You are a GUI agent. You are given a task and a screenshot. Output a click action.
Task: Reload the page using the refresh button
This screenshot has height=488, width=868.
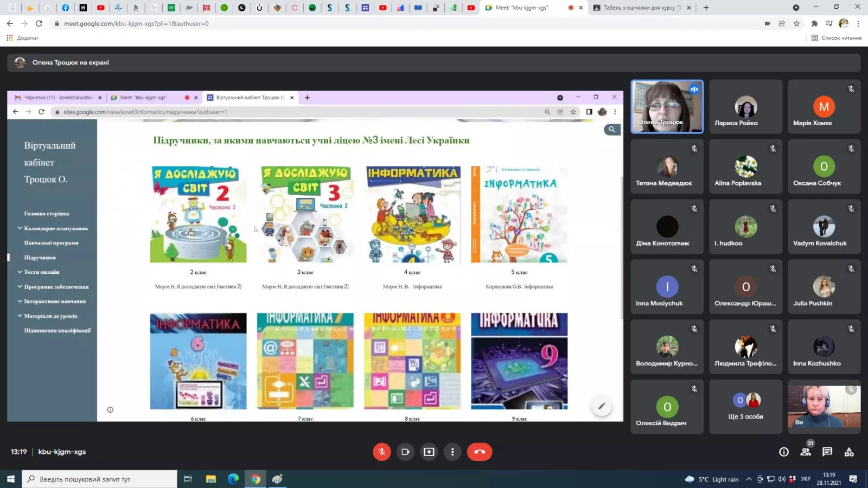coord(39,23)
